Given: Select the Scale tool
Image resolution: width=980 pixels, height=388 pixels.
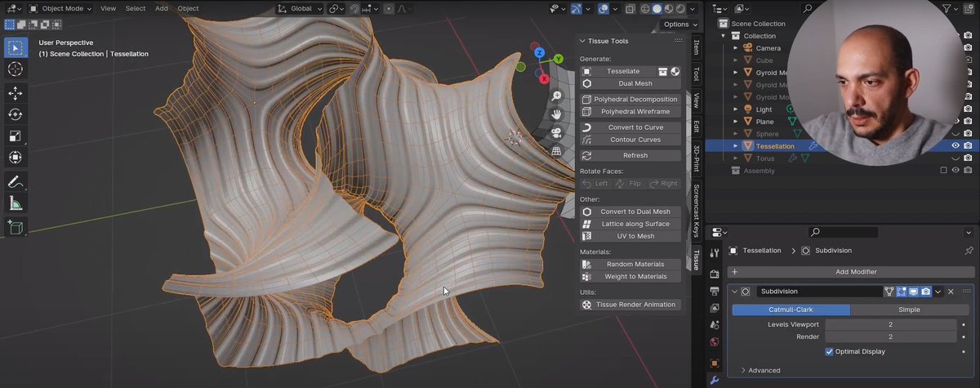Looking at the screenshot, I should 16,136.
